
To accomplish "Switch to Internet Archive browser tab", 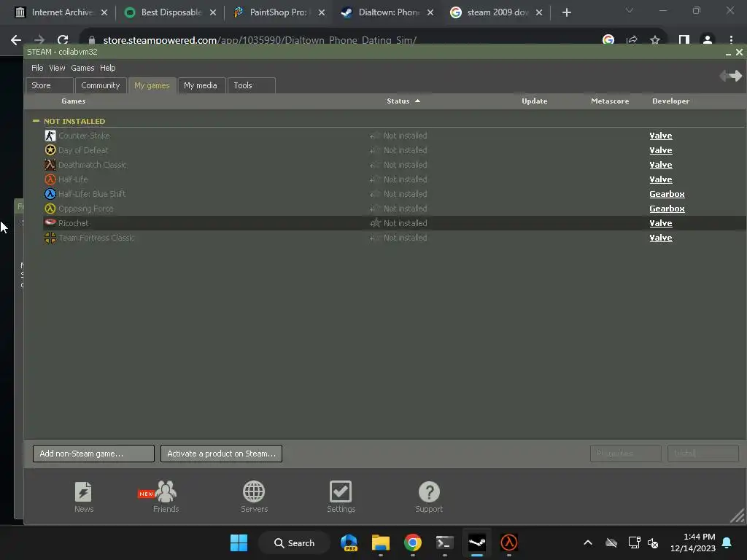I will click(61, 12).
